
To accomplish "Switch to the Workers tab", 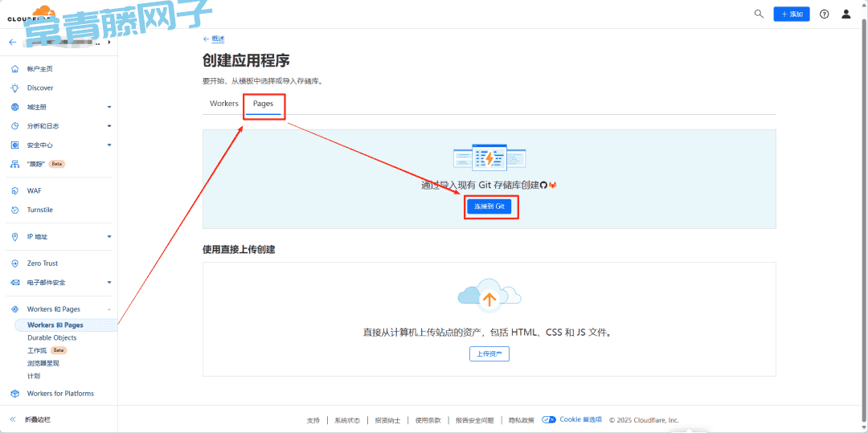I will point(223,104).
